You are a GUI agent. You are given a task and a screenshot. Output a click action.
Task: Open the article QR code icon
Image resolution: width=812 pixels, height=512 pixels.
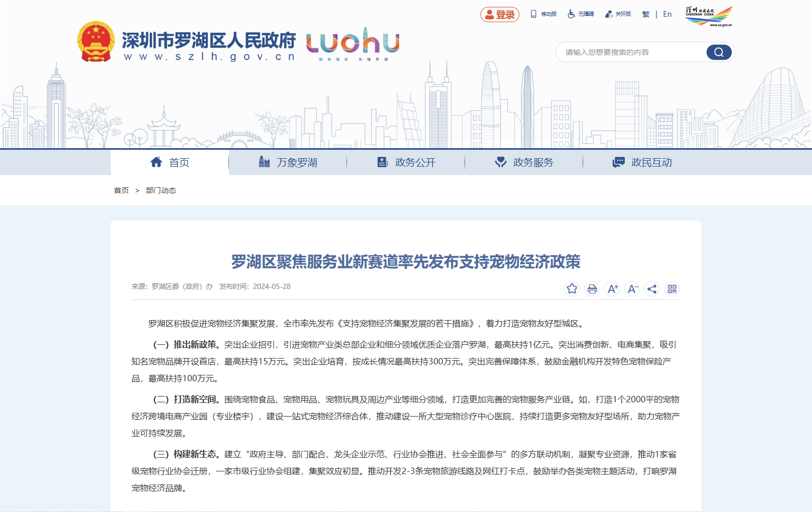pyautogui.click(x=672, y=288)
